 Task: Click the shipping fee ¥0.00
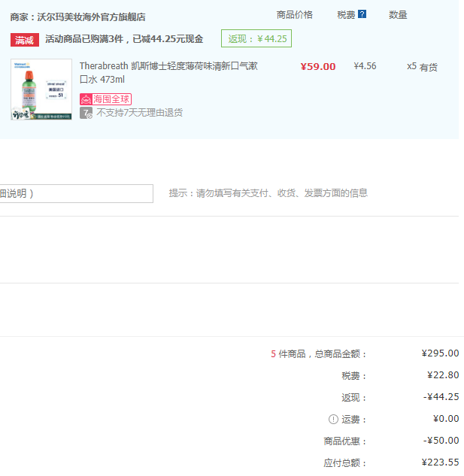pos(446,419)
